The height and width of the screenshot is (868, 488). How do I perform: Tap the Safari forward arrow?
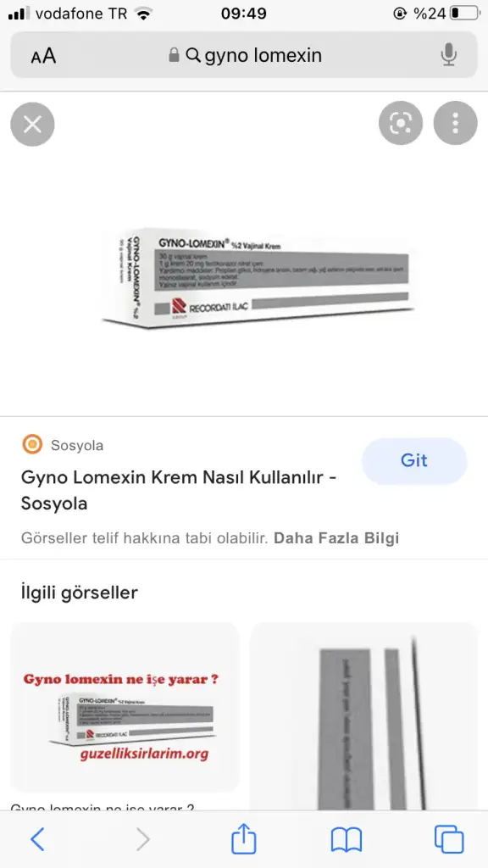[x=142, y=839]
